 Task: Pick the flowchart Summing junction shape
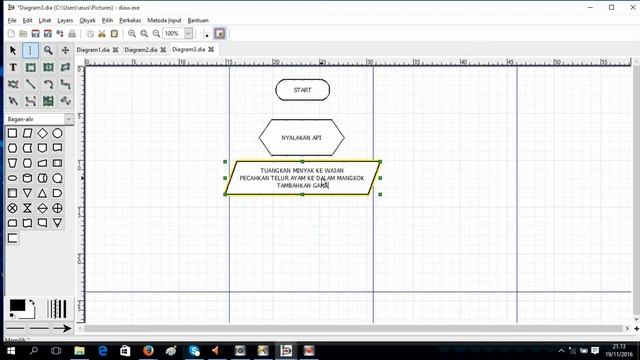click(12, 208)
